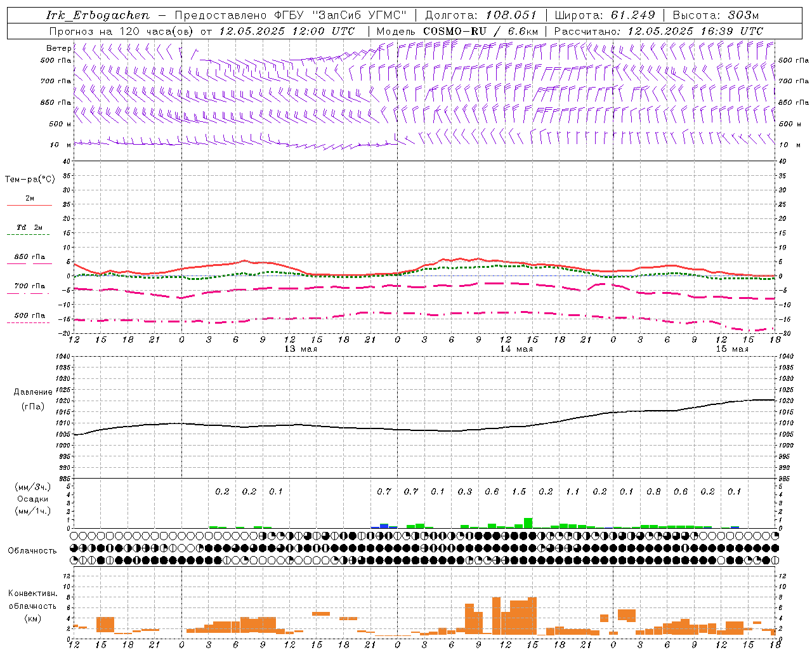This screenshot has height=650, width=812.
Task: Click the "Td 2м" dew point legend entry
Action: (x=30, y=227)
